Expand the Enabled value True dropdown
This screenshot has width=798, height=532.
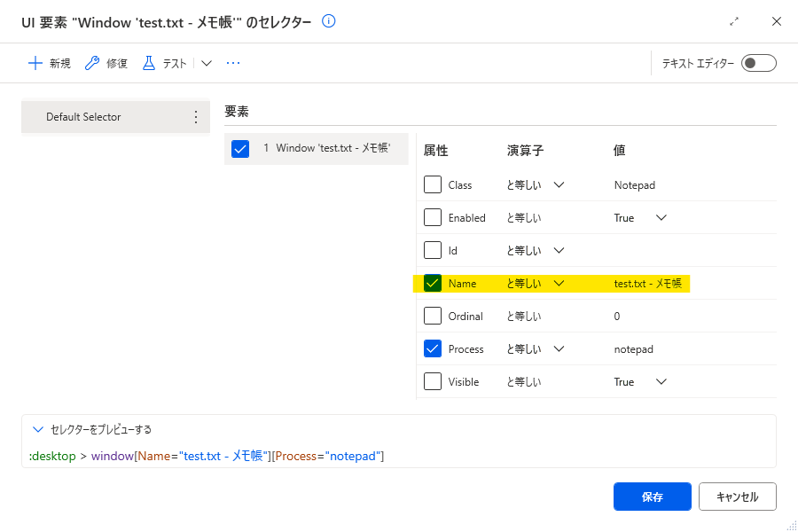pos(661,217)
